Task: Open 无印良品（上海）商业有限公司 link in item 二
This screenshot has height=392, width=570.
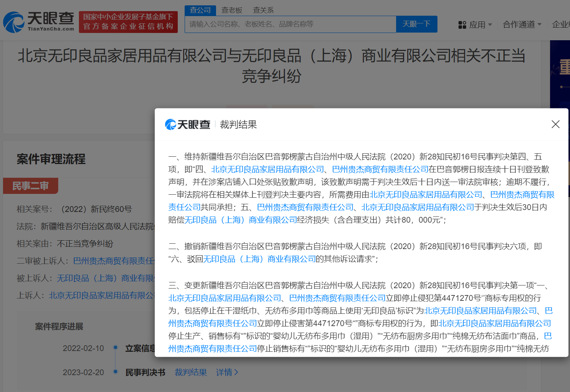Action: (x=259, y=259)
